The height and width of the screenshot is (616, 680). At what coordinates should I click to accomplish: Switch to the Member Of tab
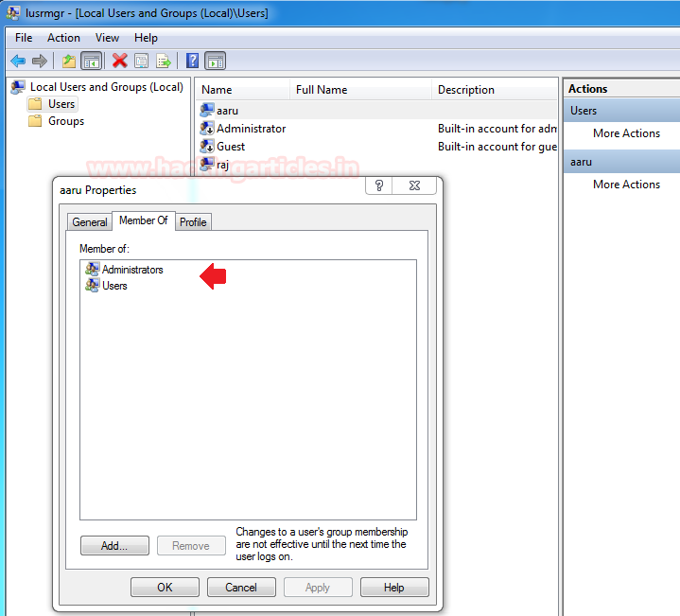point(144,220)
